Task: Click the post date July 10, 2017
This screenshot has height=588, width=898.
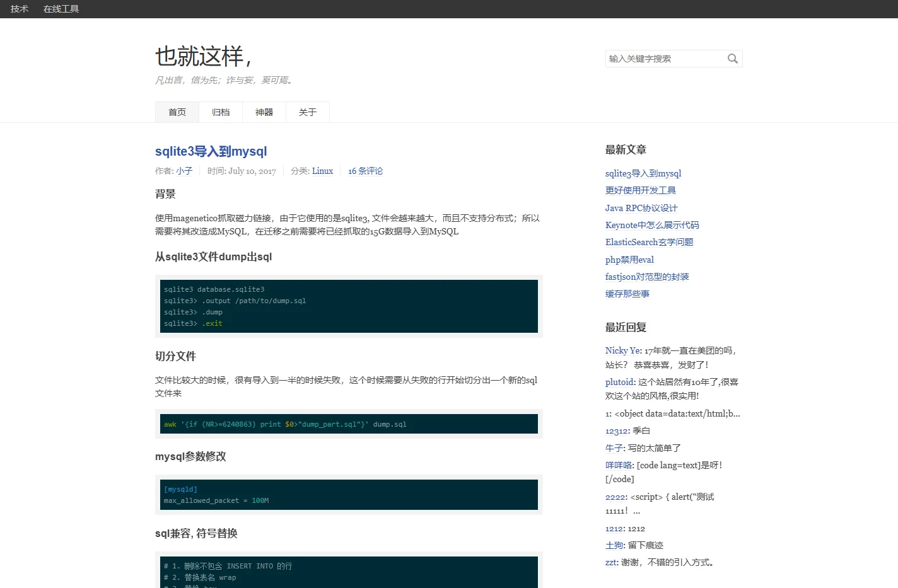Action: coord(252,171)
